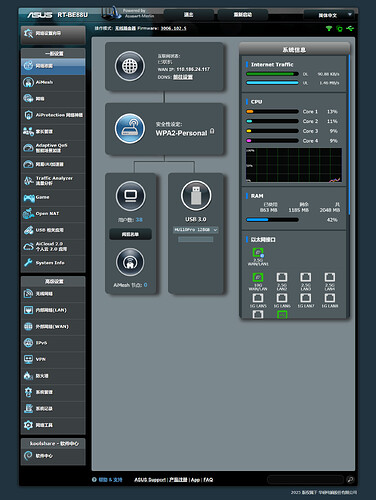Open the language dropdown at top right
This screenshot has height=500, width=376.
point(328,15)
